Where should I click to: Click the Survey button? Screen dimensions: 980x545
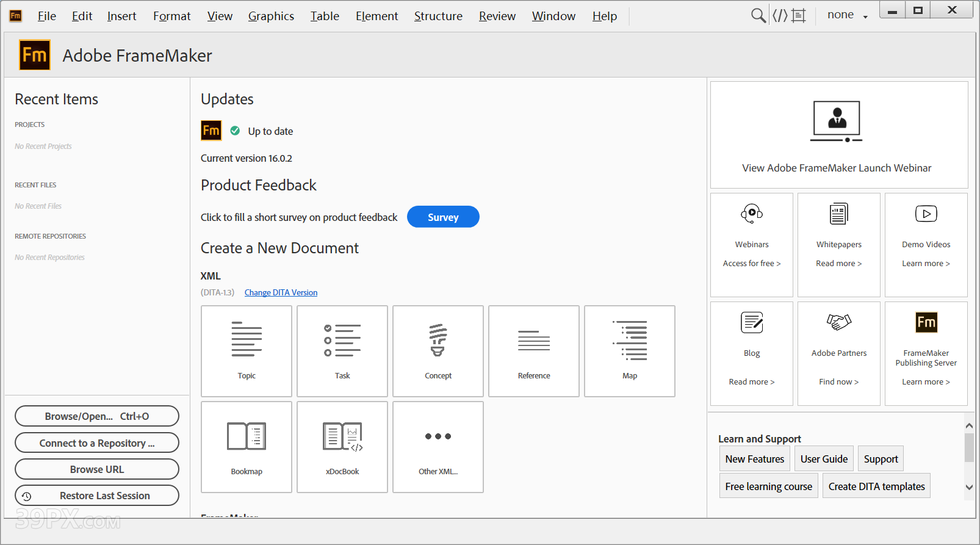443,217
